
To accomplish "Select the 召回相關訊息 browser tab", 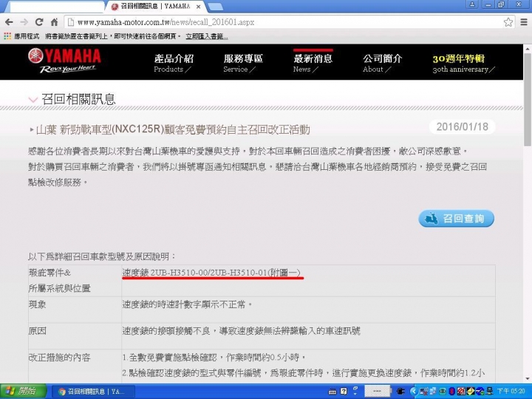I will tap(155, 7).
